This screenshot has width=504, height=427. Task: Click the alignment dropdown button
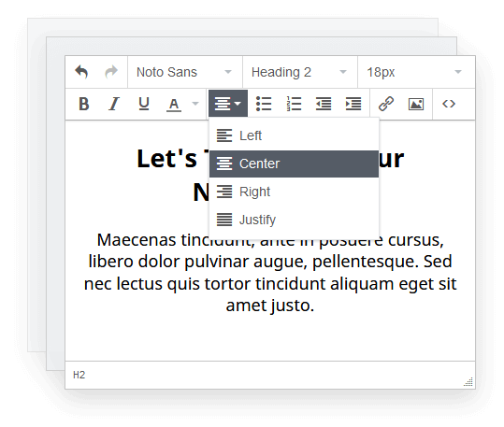pos(228,104)
